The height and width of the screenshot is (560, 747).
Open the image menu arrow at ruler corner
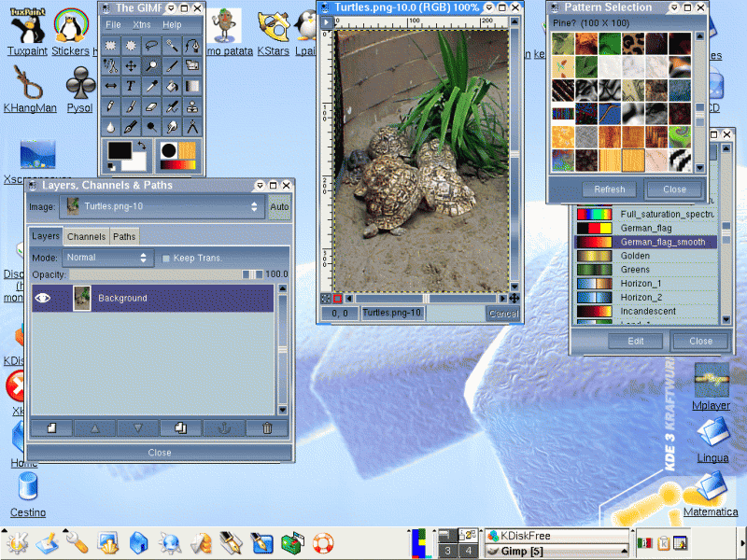coord(326,22)
